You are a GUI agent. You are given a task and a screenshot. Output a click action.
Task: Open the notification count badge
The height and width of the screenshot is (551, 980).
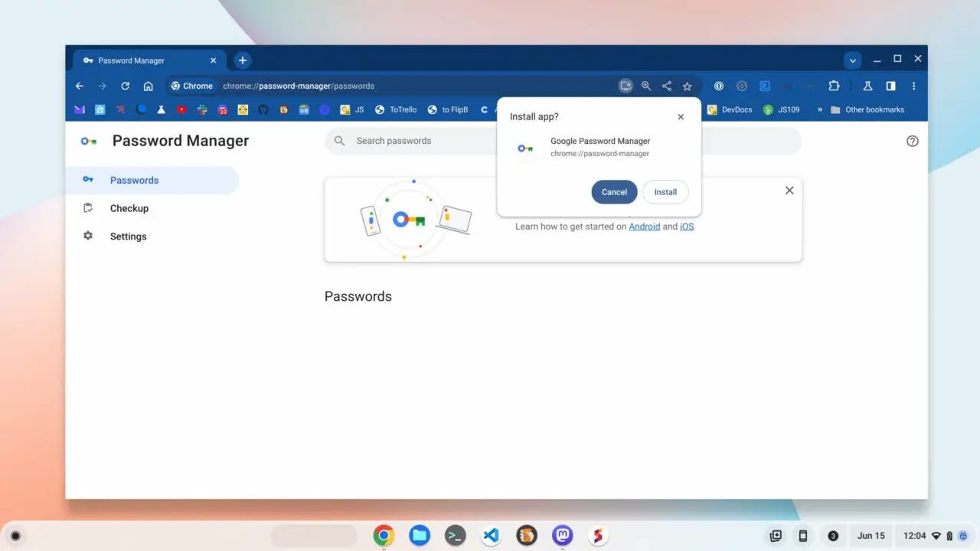[833, 536]
